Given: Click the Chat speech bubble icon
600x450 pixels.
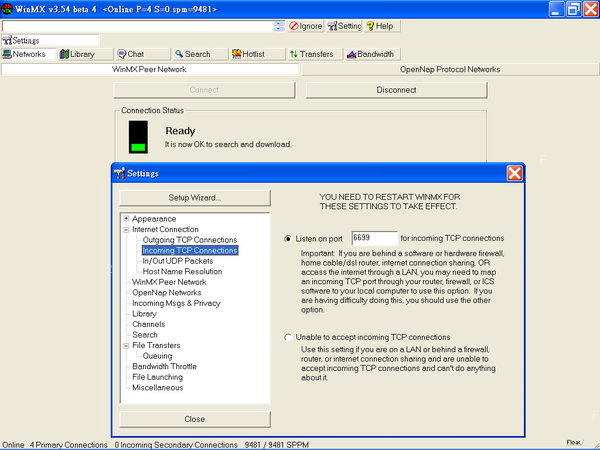Looking at the screenshot, I should point(122,54).
